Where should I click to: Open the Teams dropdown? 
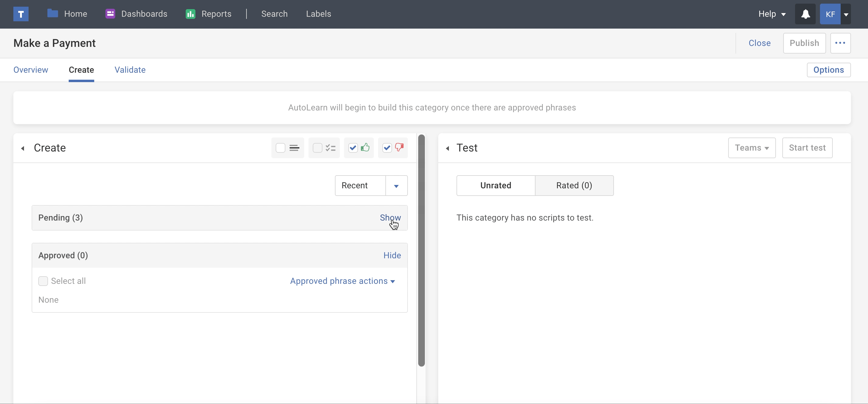(751, 148)
